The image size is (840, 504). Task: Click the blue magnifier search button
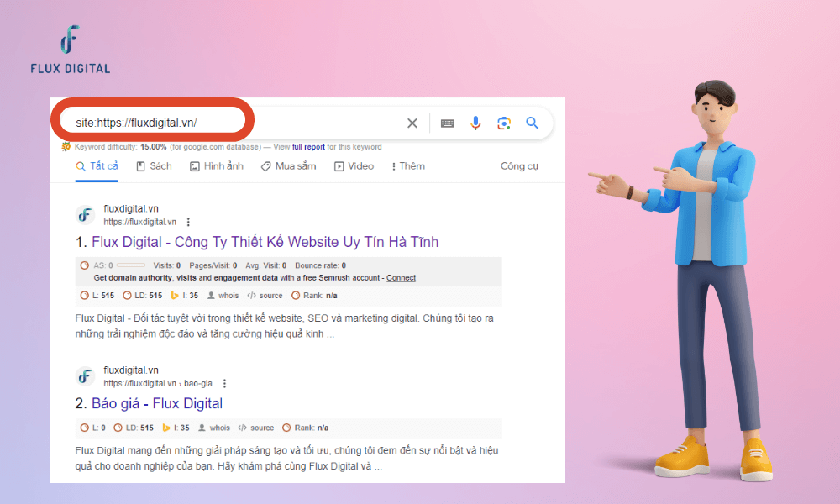coord(532,123)
